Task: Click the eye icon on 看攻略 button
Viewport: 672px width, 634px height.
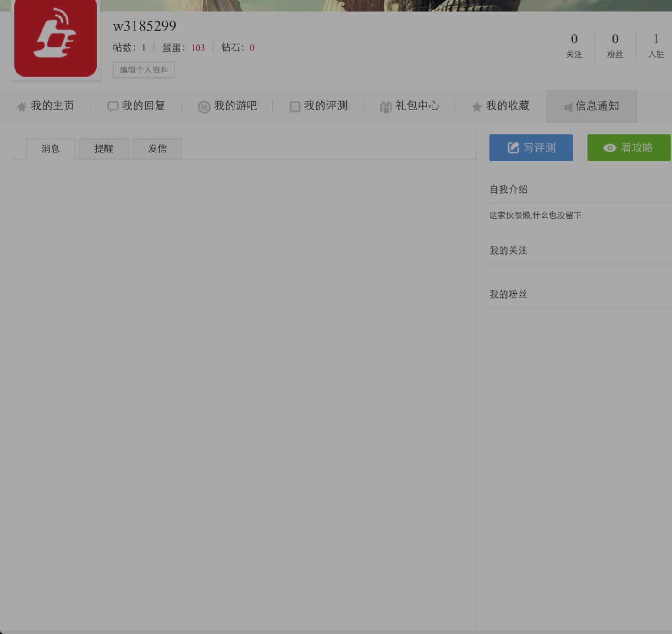Action: pyautogui.click(x=610, y=148)
